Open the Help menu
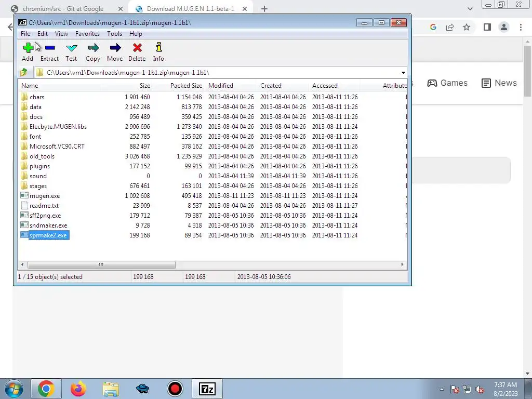Viewport: 532px width, 399px height. (x=136, y=34)
